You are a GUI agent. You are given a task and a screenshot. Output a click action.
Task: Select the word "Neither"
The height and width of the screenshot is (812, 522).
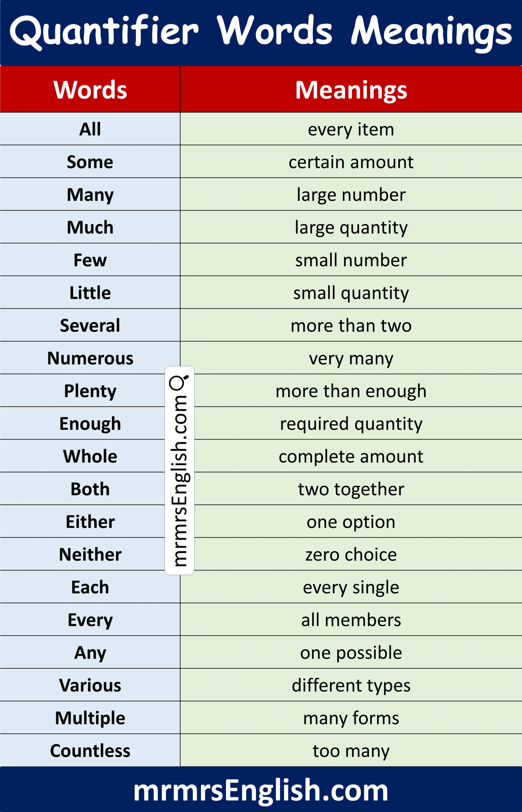(x=90, y=554)
